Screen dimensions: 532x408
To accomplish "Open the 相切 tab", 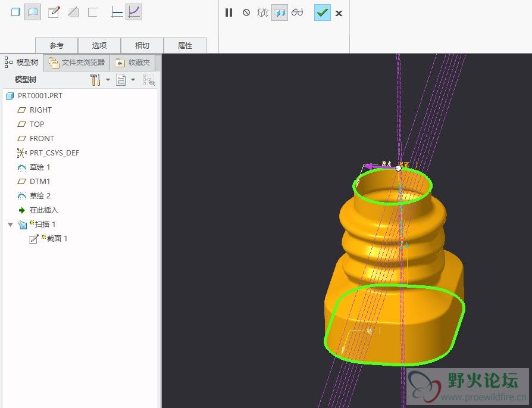I will [x=142, y=45].
